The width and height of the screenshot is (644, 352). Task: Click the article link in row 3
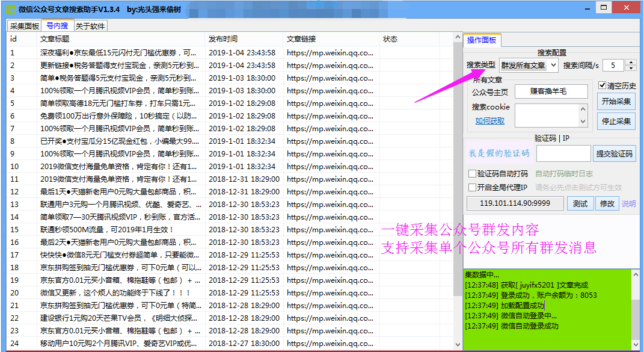coord(330,78)
